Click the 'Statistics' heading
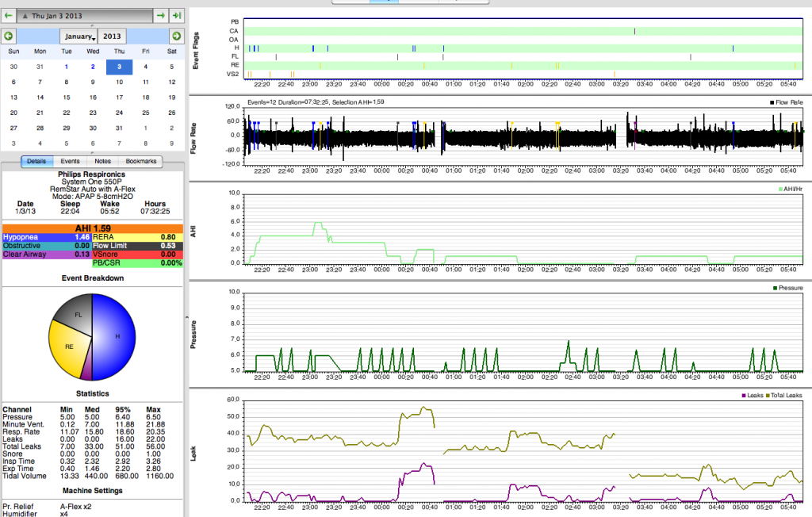The width and height of the screenshot is (812, 517). (x=93, y=394)
